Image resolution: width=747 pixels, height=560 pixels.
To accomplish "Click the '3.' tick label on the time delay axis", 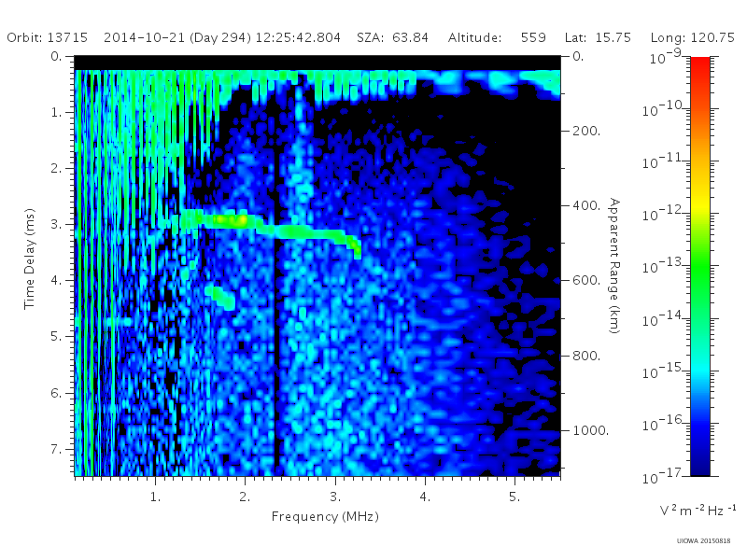I will tap(56, 224).
